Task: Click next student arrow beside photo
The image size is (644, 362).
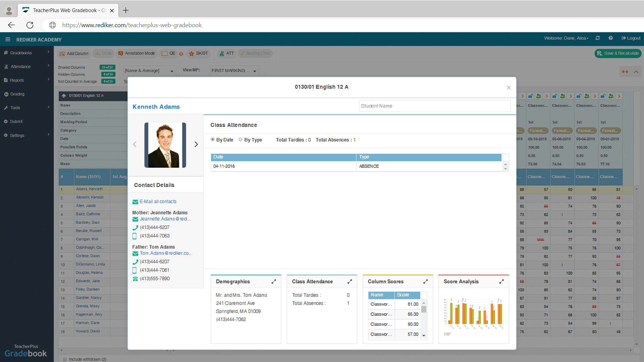Action: [x=196, y=144]
